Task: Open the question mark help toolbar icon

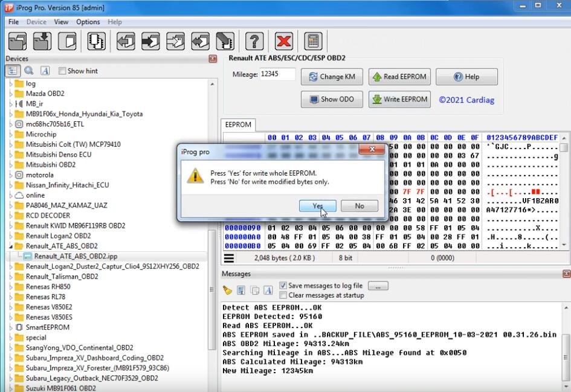Action: point(254,40)
